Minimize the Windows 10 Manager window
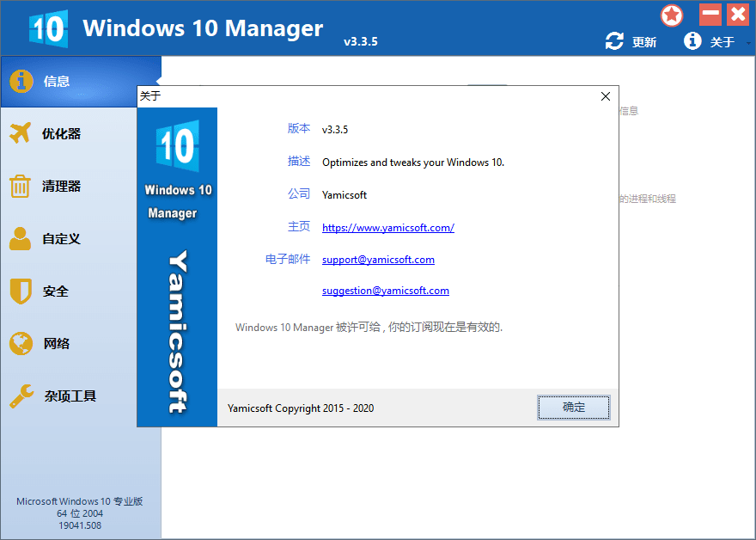 click(710, 15)
